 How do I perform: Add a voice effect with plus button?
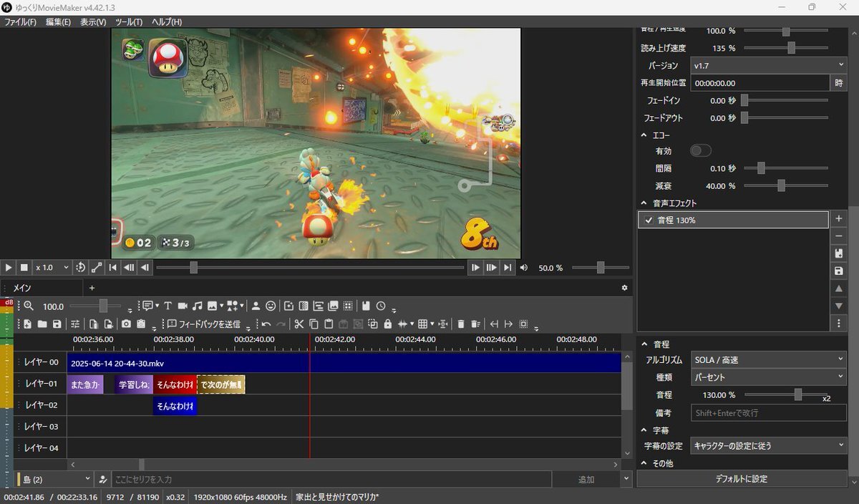pyautogui.click(x=839, y=219)
